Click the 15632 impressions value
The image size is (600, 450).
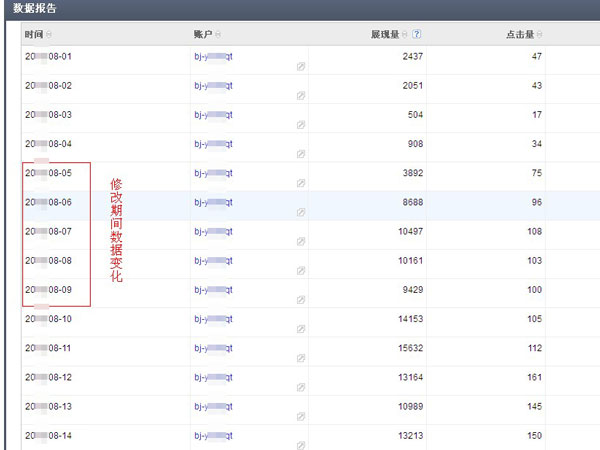[x=406, y=348]
